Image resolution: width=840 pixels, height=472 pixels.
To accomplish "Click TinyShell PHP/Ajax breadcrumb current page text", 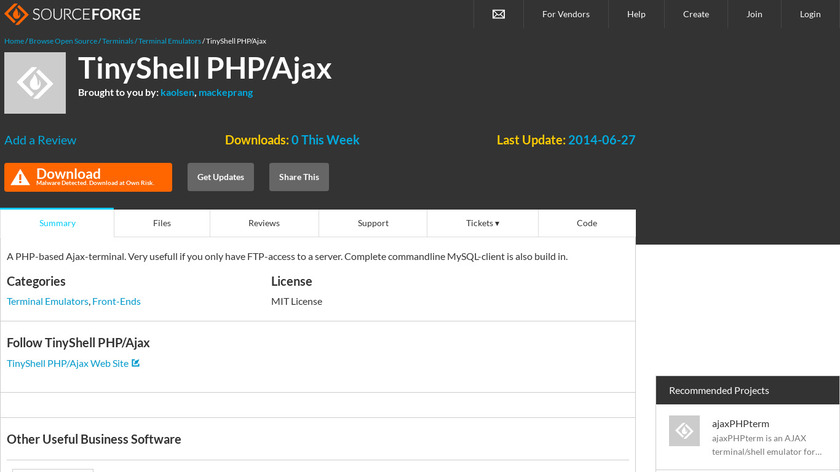I will pos(236,41).
